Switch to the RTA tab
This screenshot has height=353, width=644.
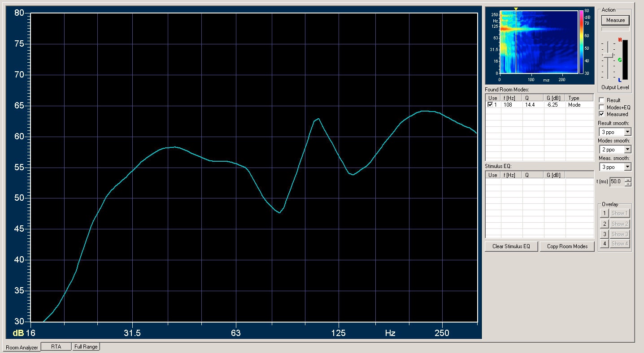(x=56, y=347)
